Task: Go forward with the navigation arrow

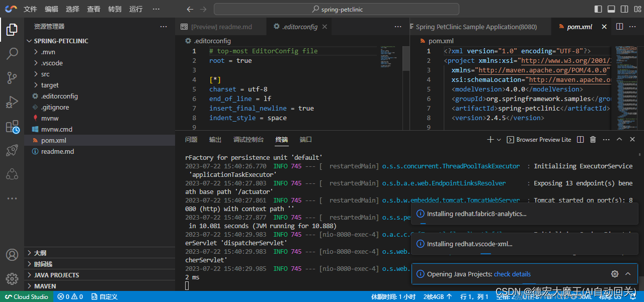Action: point(203,9)
